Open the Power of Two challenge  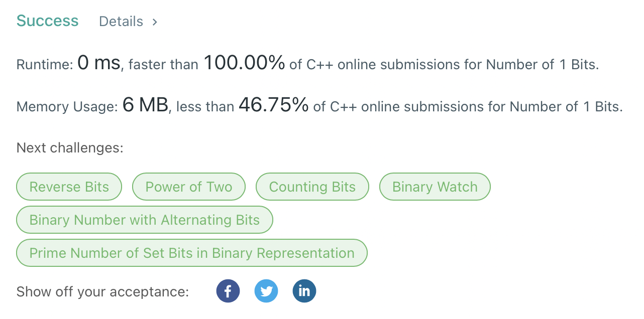coord(189,187)
